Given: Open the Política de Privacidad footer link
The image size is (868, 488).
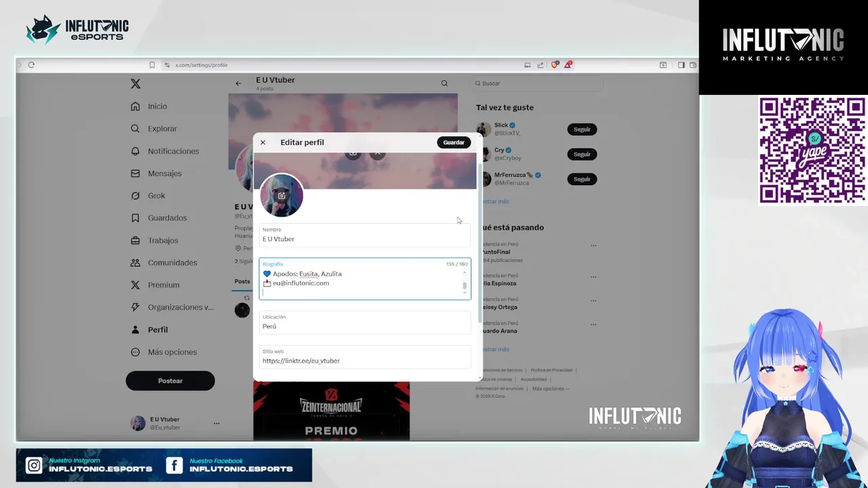Looking at the screenshot, I should coord(551,370).
